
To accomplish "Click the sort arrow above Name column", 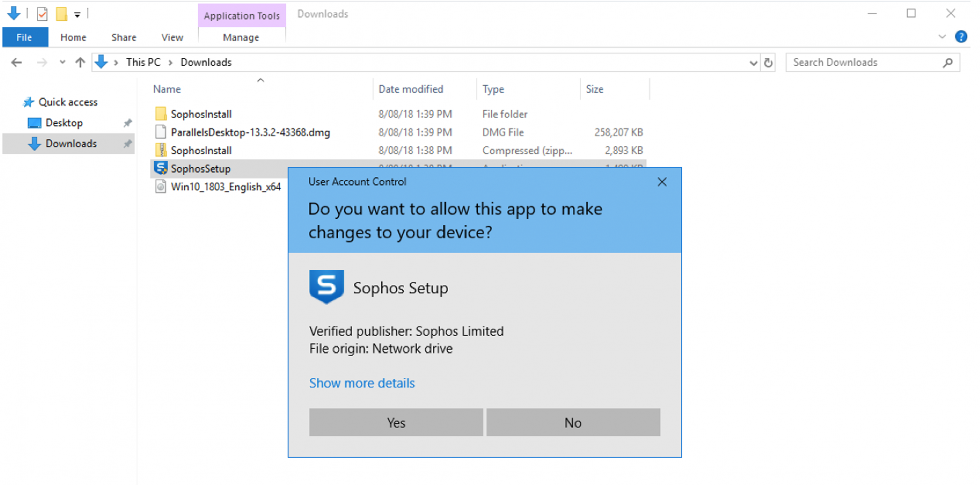I will click(x=261, y=80).
